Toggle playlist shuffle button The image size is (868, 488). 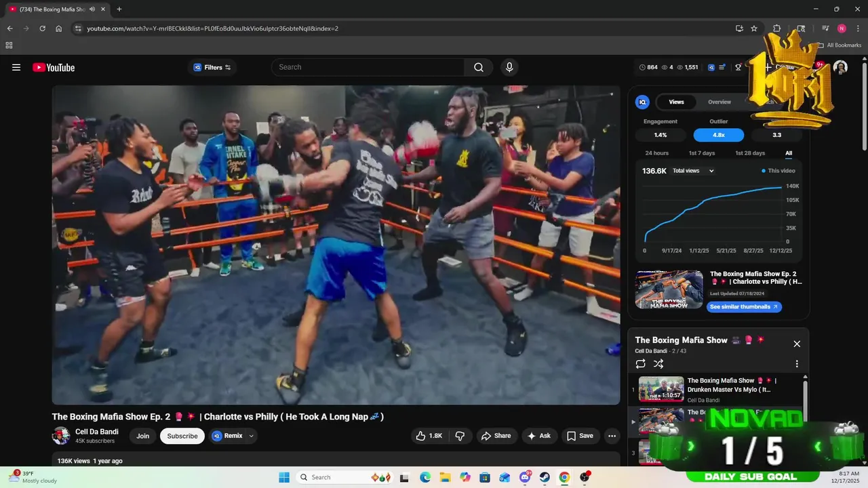click(x=658, y=364)
